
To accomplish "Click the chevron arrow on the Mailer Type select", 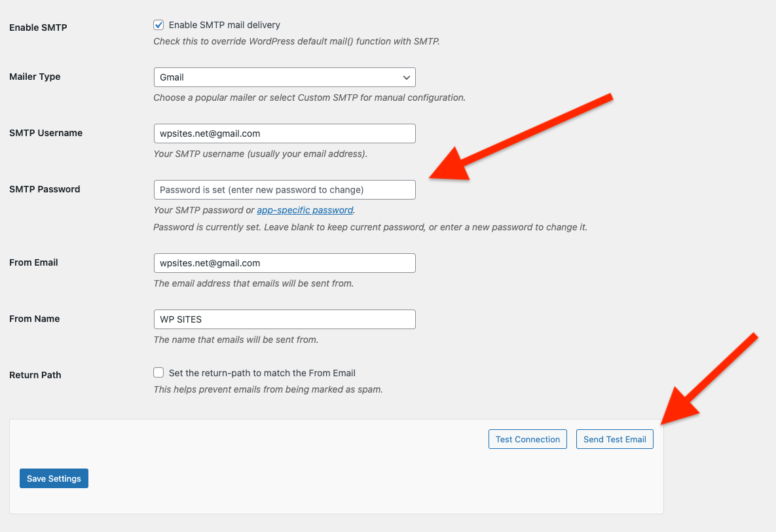I will pos(407,77).
